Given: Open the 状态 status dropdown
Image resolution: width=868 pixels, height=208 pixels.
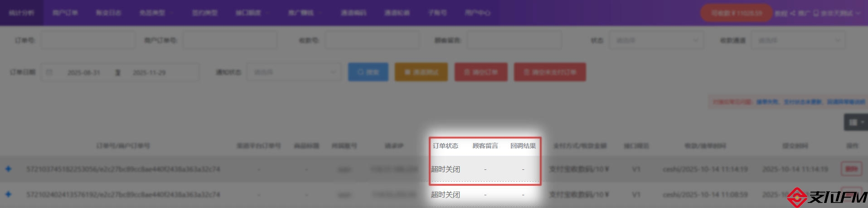Looking at the screenshot, I should pos(656,40).
